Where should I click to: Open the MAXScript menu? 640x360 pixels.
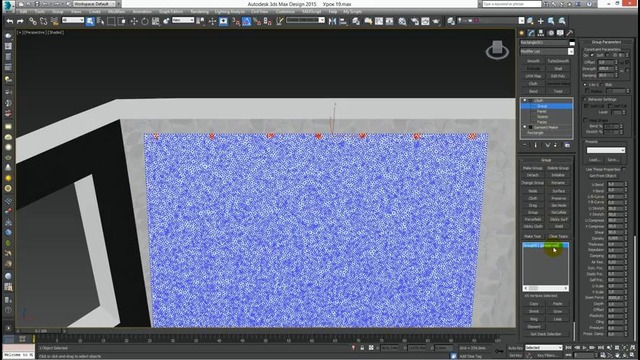311,12
